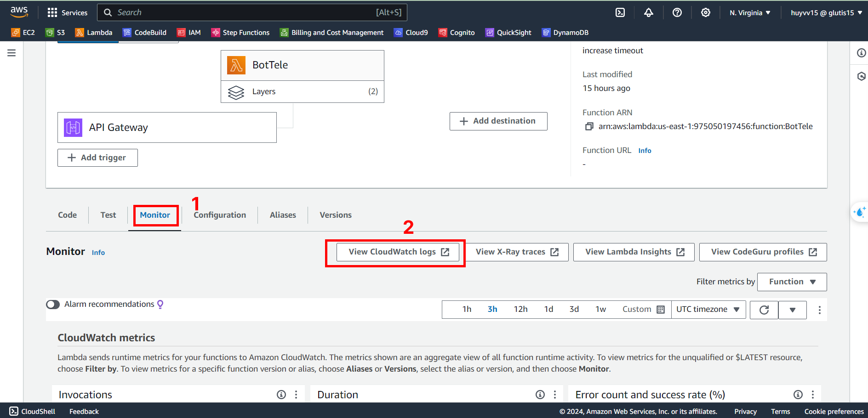Open CloudShell in the footer

[x=32, y=412]
